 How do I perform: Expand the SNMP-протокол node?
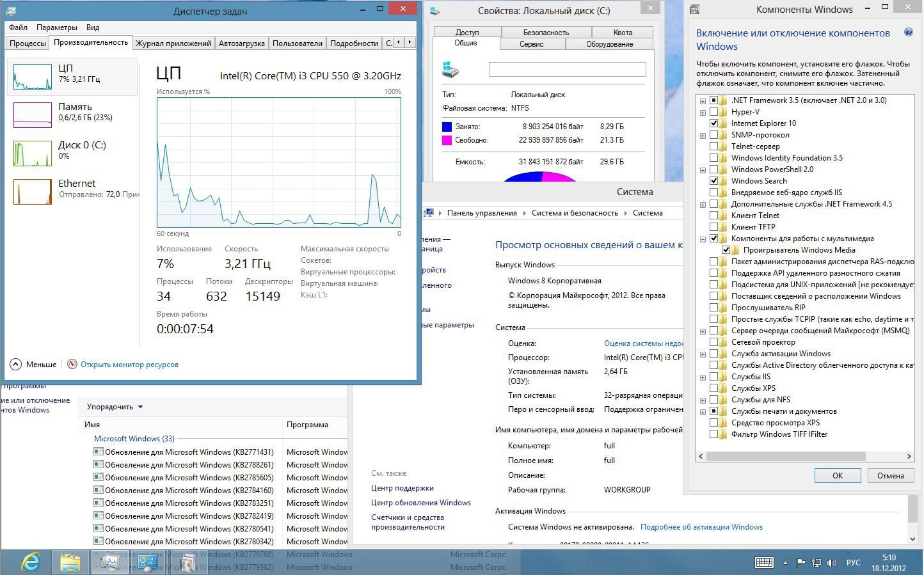click(703, 135)
